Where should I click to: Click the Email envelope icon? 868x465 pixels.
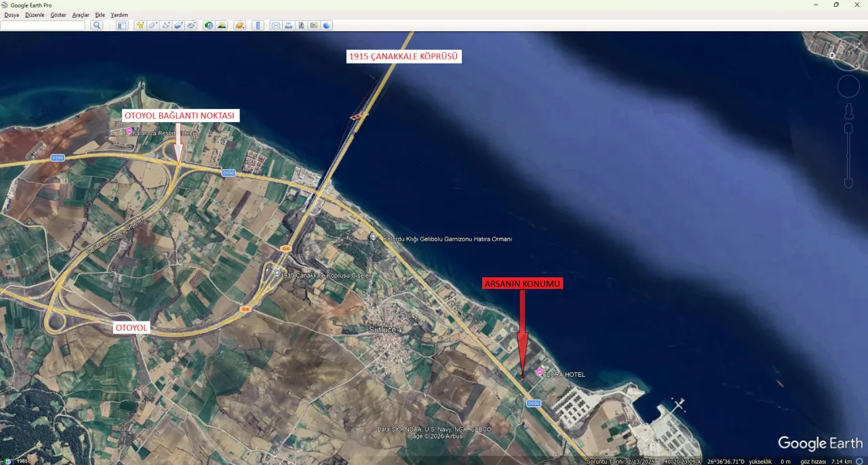(275, 25)
